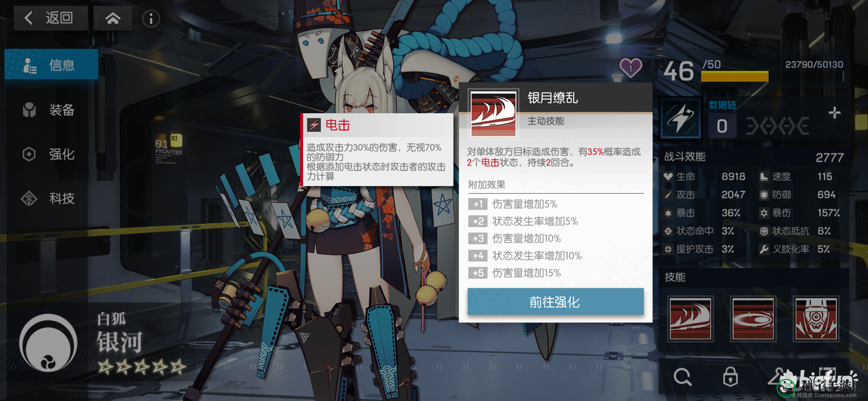Click the yellow experience progress bar
This screenshot has width=868, height=401.
tap(734, 76)
